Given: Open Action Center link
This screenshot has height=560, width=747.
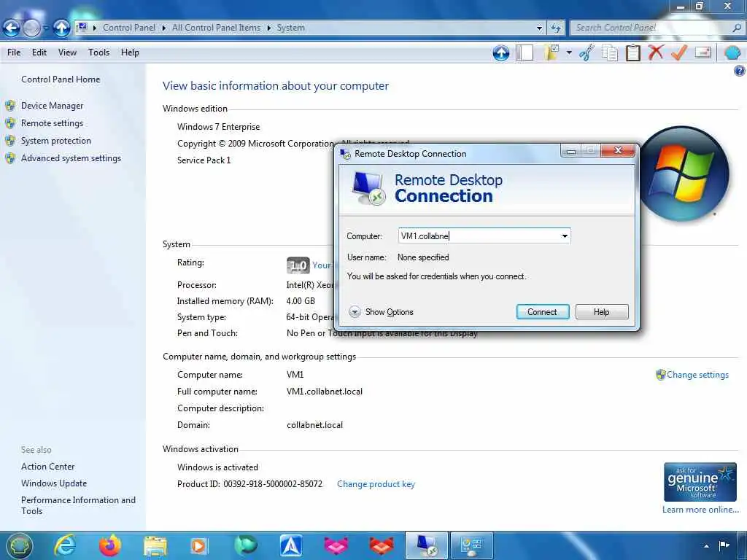Looking at the screenshot, I should pos(47,467).
